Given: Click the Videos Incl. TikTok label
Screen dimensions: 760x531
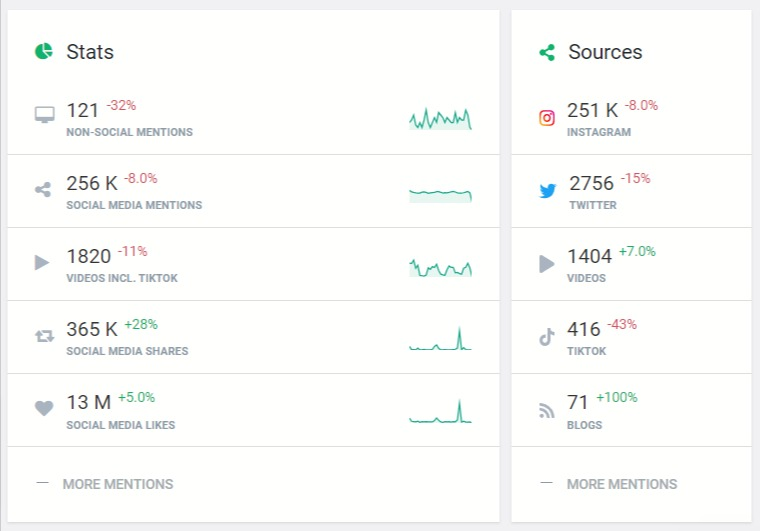Looking at the screenshot, I should click(122, 278).
